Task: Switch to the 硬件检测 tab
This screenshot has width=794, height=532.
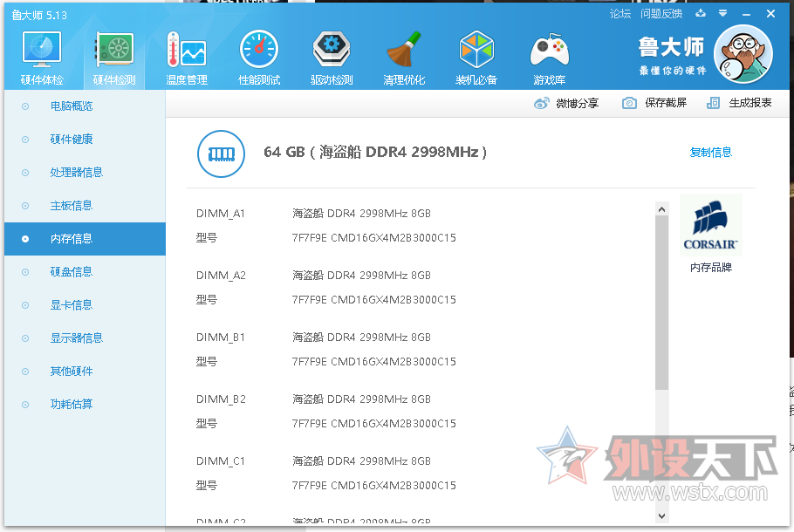Action: [x=113, y=54]
